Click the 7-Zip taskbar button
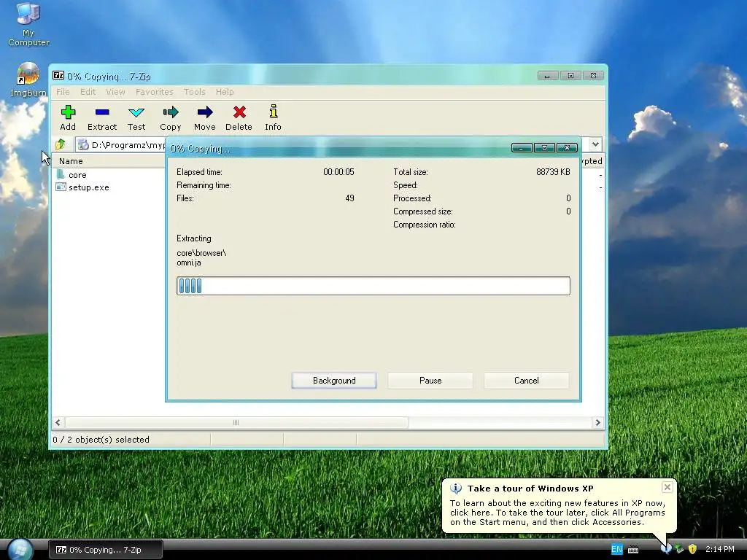This screenshot has height=560, width=747. (x=106, y=550)
